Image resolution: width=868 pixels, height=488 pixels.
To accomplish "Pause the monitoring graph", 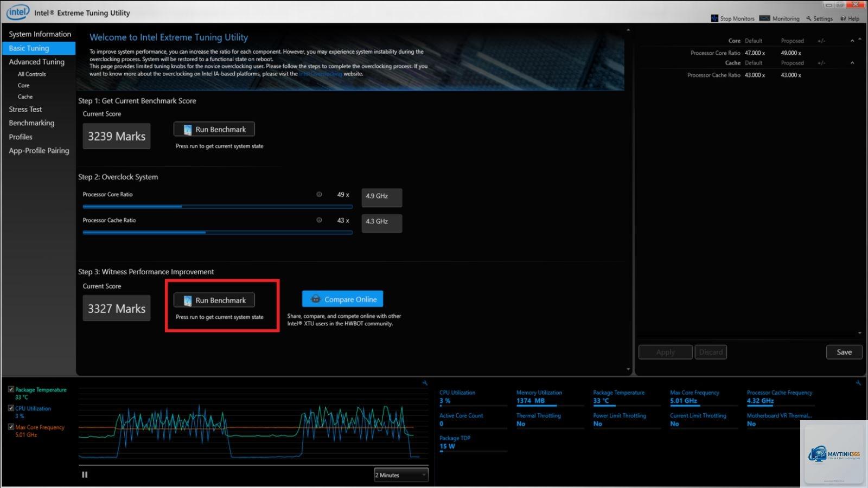I will coord(85,474).
